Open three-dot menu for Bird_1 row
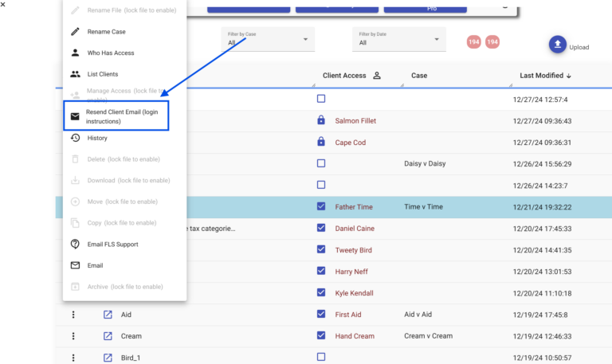 (x=73, y=358)
